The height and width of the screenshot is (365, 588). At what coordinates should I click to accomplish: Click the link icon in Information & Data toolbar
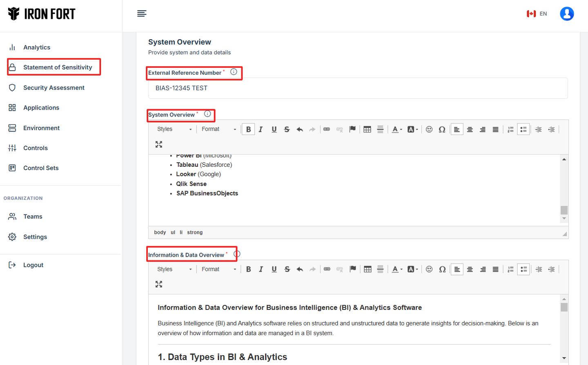(x=327, y=269)
